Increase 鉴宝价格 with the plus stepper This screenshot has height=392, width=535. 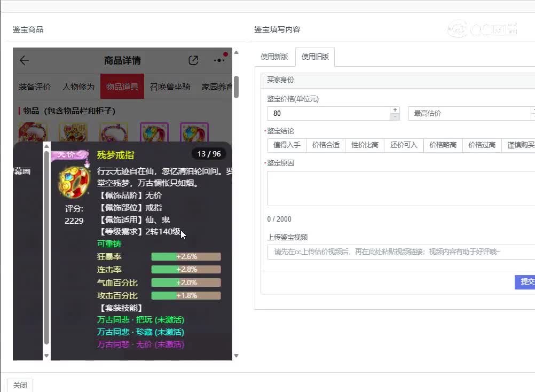point(395,110)
